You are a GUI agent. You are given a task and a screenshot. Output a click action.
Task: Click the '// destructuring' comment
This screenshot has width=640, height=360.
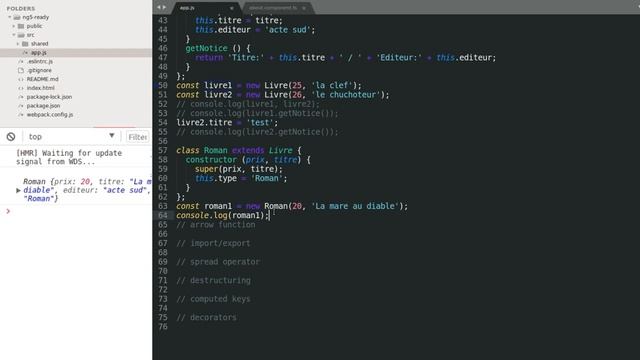[x=213, y=280]
